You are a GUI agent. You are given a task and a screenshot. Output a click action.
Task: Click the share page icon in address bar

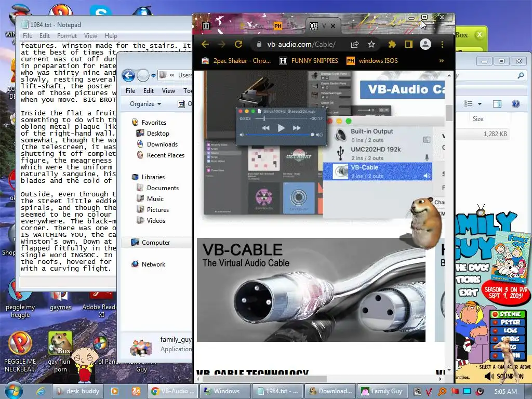pos(355,44)
